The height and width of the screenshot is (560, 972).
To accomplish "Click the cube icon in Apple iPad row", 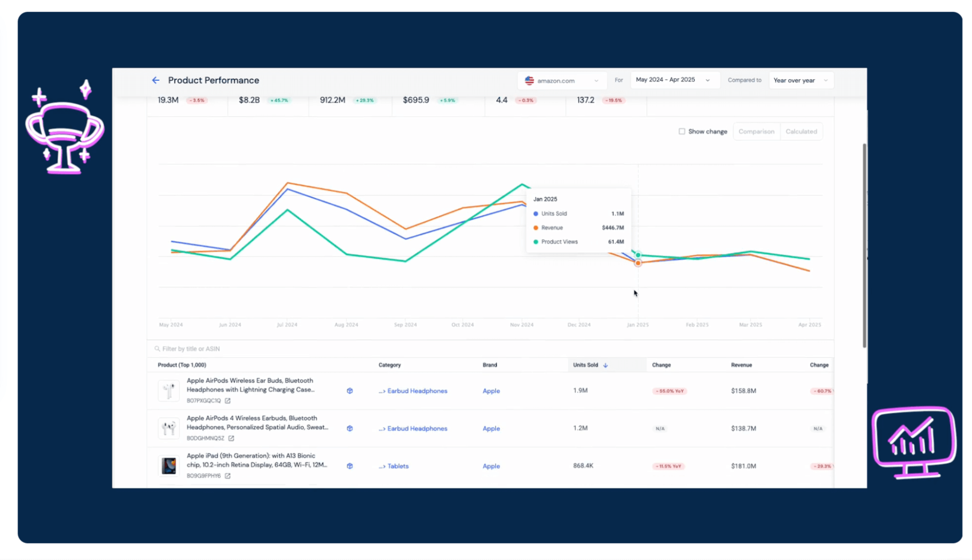I will 350,466.
